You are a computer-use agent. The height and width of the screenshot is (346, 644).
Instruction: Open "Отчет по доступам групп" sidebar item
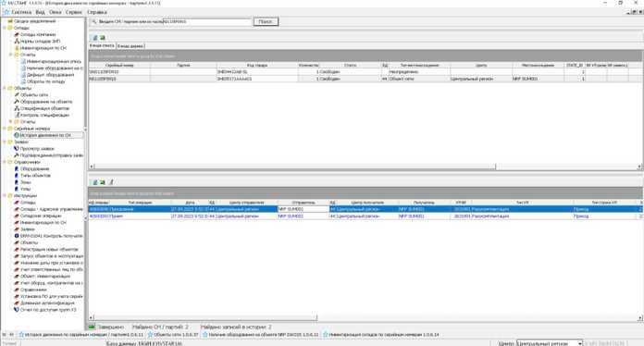pyautogui.click(x=47, y=310)
